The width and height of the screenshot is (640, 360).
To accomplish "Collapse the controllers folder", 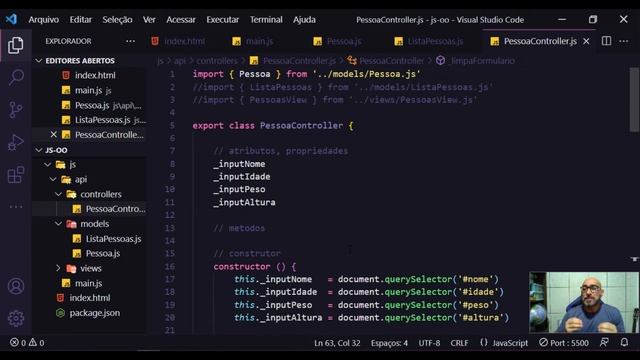I will pyautogui.click(x=89, y=194).
